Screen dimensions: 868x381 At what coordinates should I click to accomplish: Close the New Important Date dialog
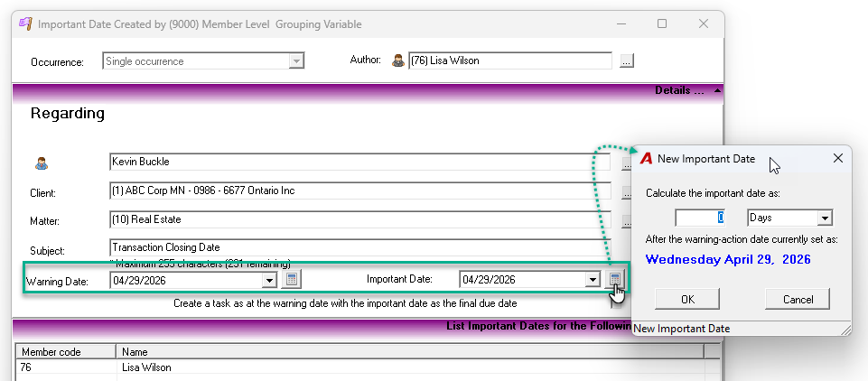click(838, 159)
